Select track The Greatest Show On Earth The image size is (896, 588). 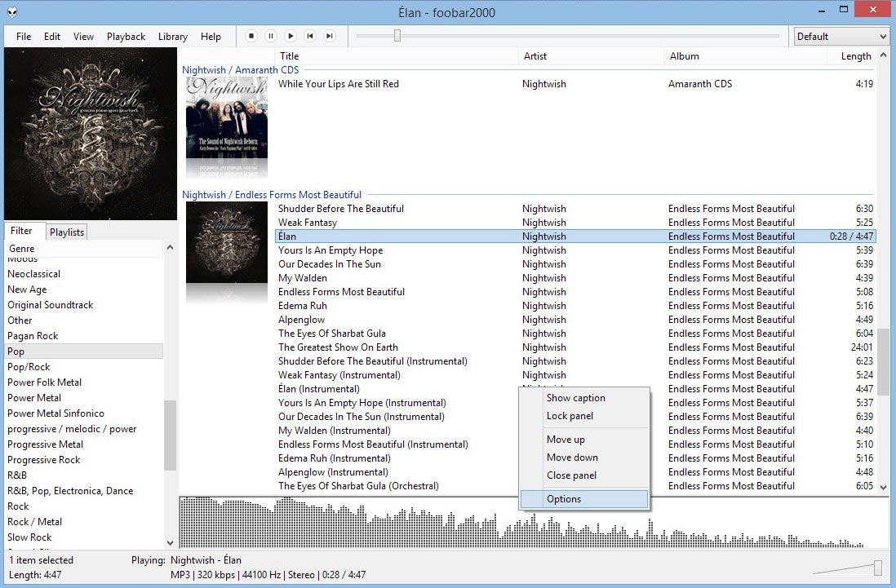click(575, 347)
